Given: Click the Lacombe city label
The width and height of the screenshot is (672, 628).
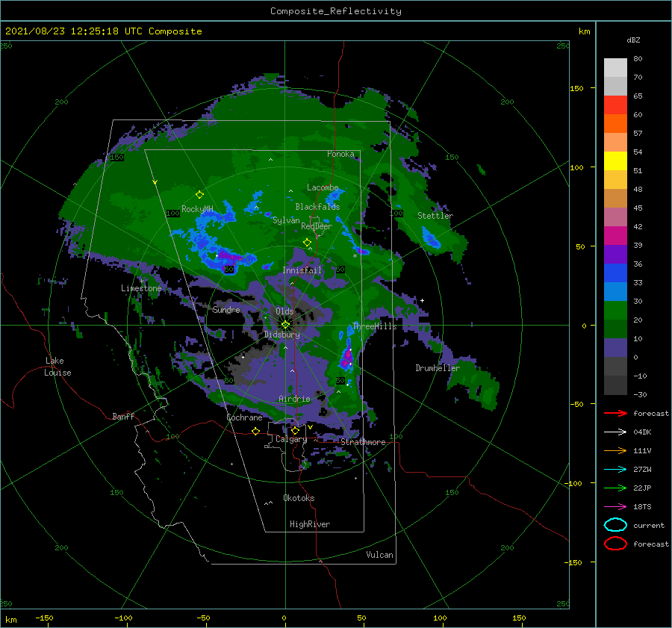Looking at the screenshot, I should coord(323,187).
